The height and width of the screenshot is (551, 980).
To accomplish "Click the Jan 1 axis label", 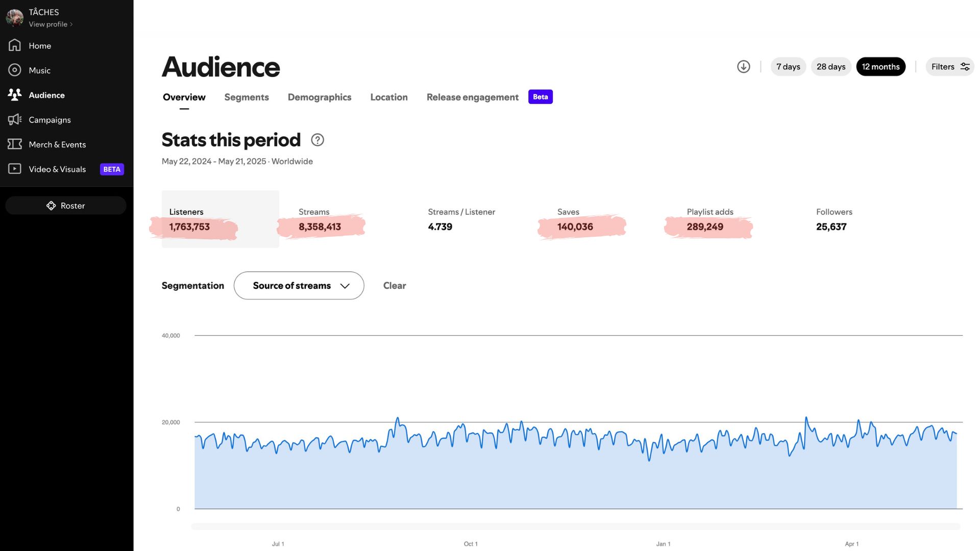I will pyautogui.click(x=663, y=544).
